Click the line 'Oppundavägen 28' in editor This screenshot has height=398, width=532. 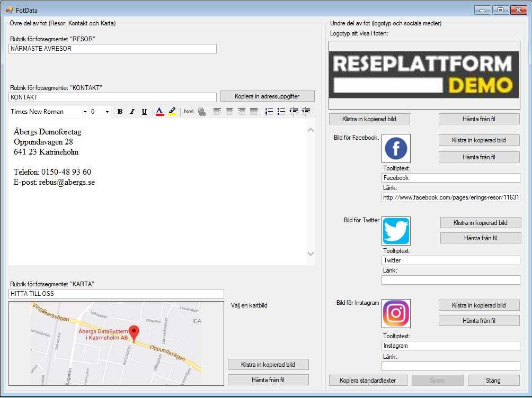pyautogui.click(x=43, y=142)
